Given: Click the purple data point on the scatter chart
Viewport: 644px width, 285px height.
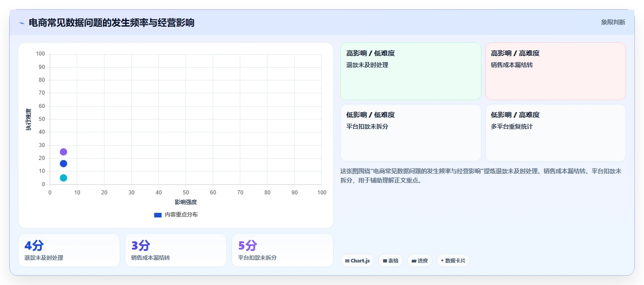Looking at the screenshot, I should [64, 152].
